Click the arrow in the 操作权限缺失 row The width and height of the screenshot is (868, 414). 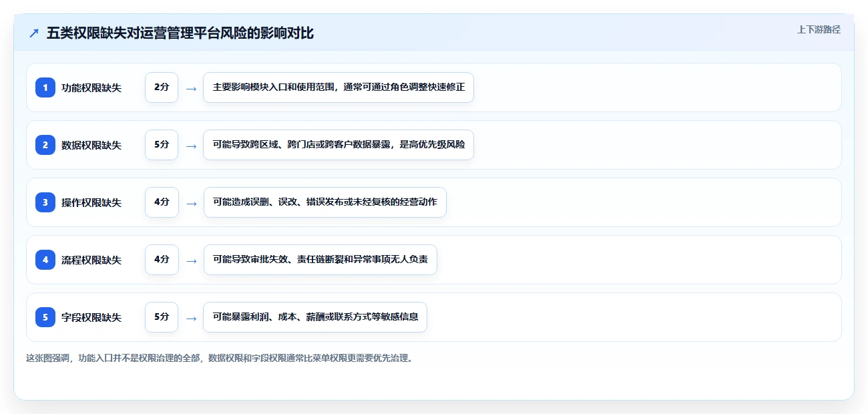(x=191, y=203)
